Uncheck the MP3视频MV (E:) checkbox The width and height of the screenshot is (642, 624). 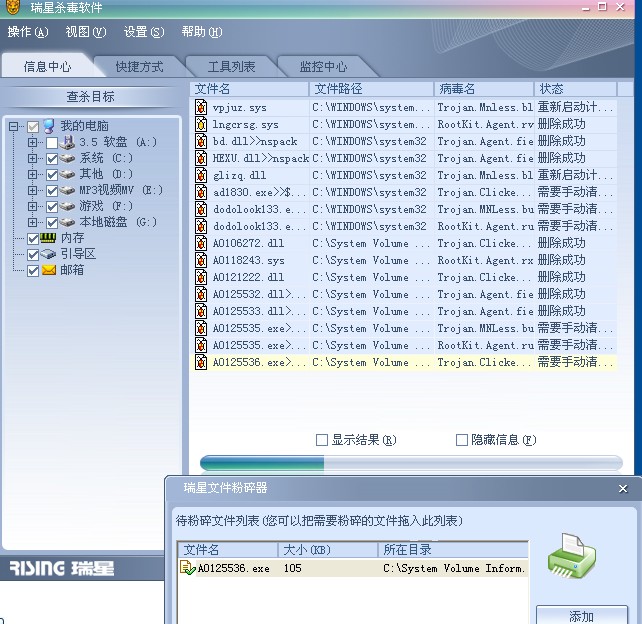pyautogui.click(x=52, y=191)
